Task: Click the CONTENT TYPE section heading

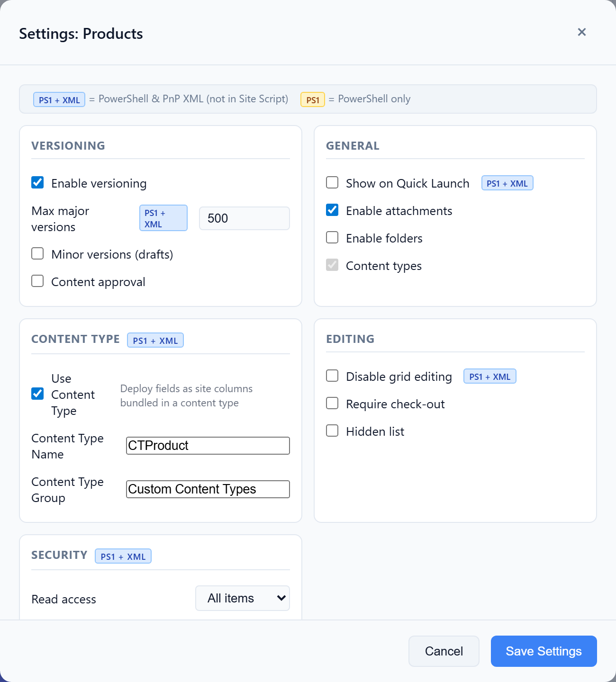Action: click(x=76, y=339)
